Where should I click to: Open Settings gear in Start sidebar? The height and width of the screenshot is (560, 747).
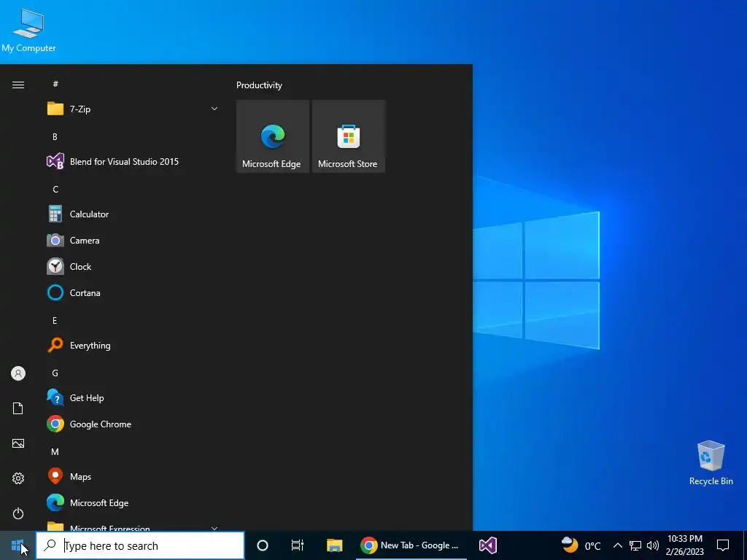click(18, 478)
